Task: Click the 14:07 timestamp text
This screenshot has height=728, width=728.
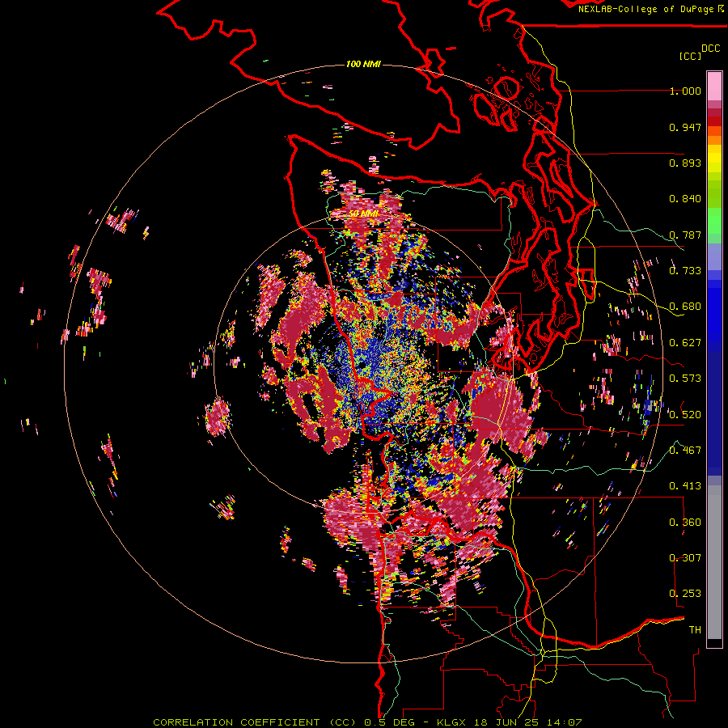Action: pyautogui.click(x=565, y=722)
